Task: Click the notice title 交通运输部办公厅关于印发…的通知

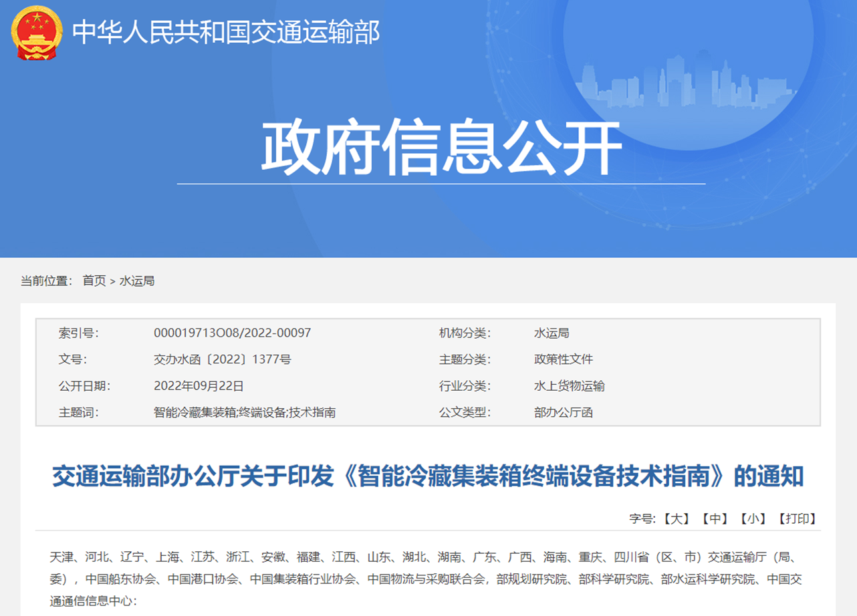Action: [428, 477]
